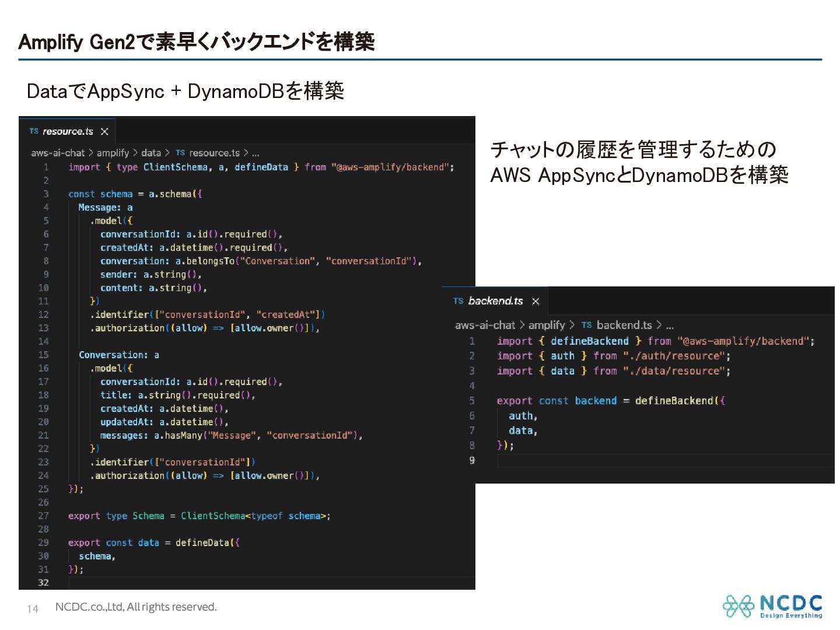Open aws-ai-chat breadcrumb in resource.ts editor
The height and width of the screenshot is (630, 840).
click(58, 153)
